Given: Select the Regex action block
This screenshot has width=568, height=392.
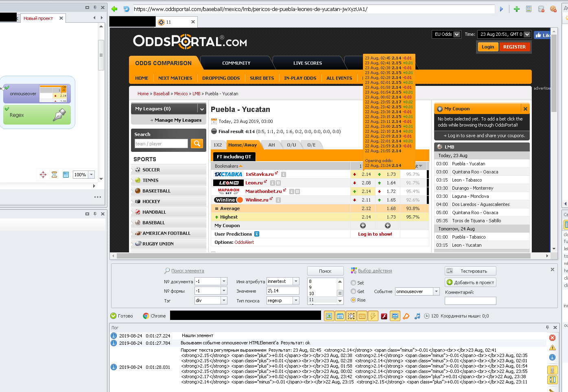Looking at the screenshot, I should tap(37, 115).
